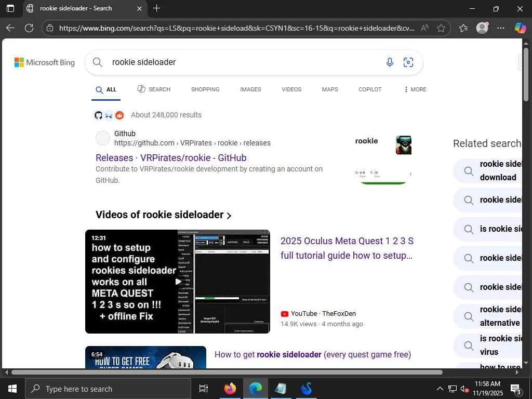This screenshot has width=532, height=399.
Task: Switch to the SHOPPING tab
Action: click(x=205, y=89)
